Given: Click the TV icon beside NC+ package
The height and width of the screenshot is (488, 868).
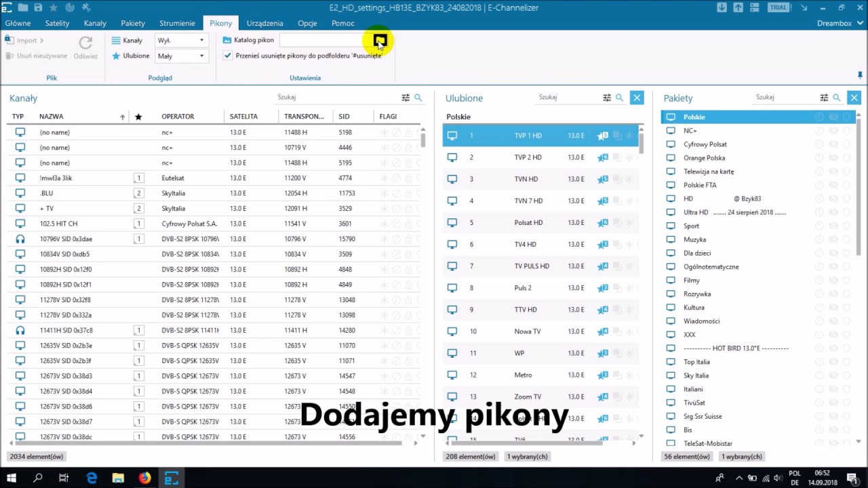Looking at the screenshot, I should 671,130.
